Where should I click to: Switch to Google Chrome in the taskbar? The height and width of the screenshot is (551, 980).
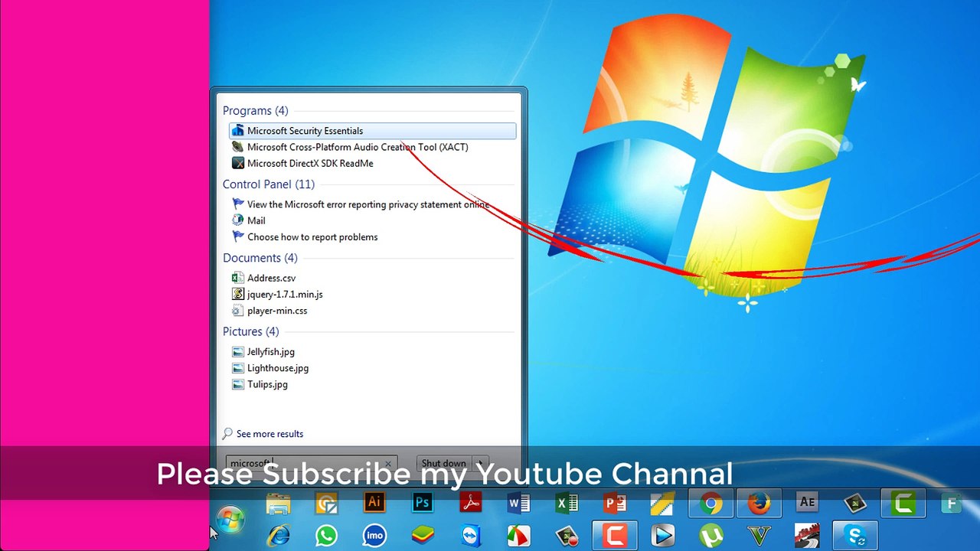(711, 504)
